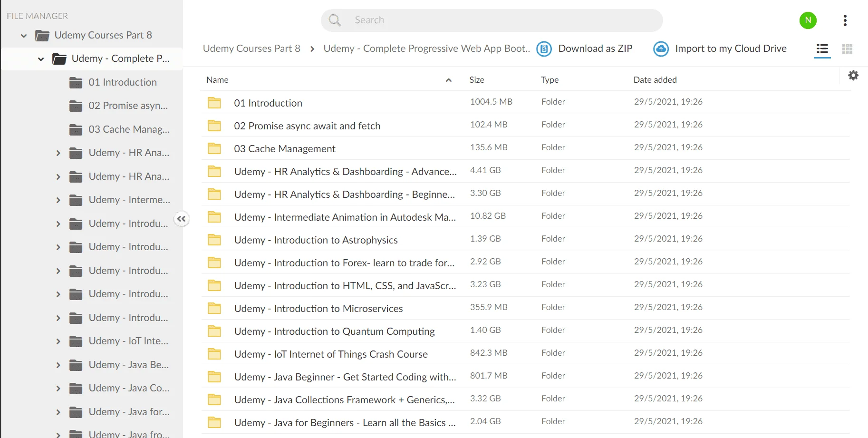Click folder icon of 01 Introduction row
Viewport: 868px width, 438px height.
214,103
